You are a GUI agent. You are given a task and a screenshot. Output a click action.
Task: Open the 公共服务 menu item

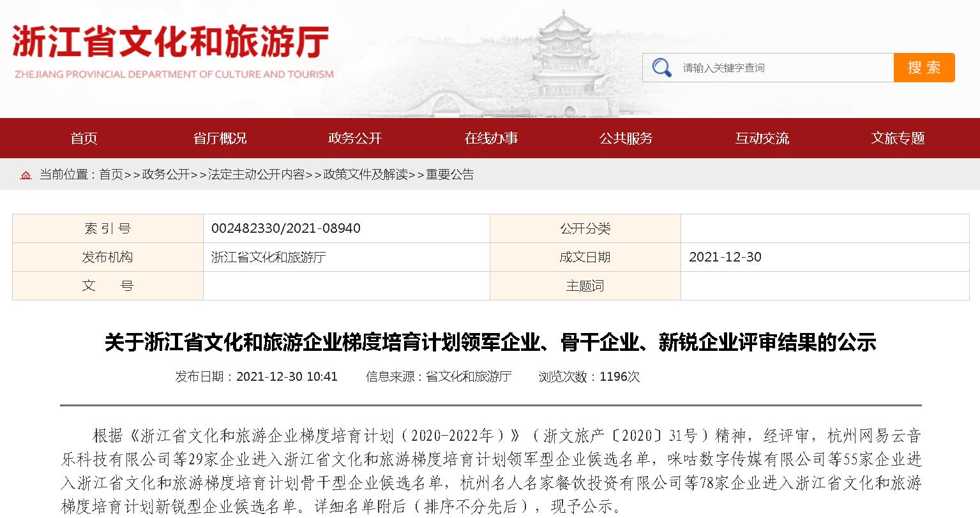click(x=626, y=138)
